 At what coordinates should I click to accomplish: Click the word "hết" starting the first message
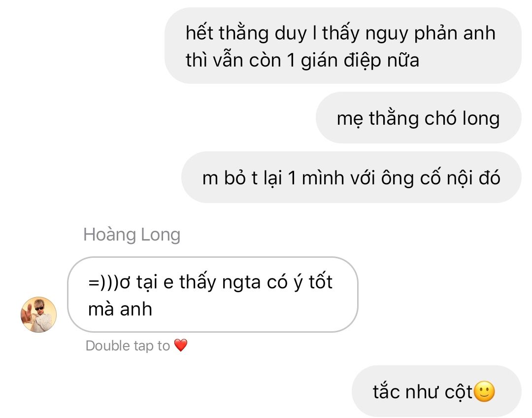pos(199,33)
